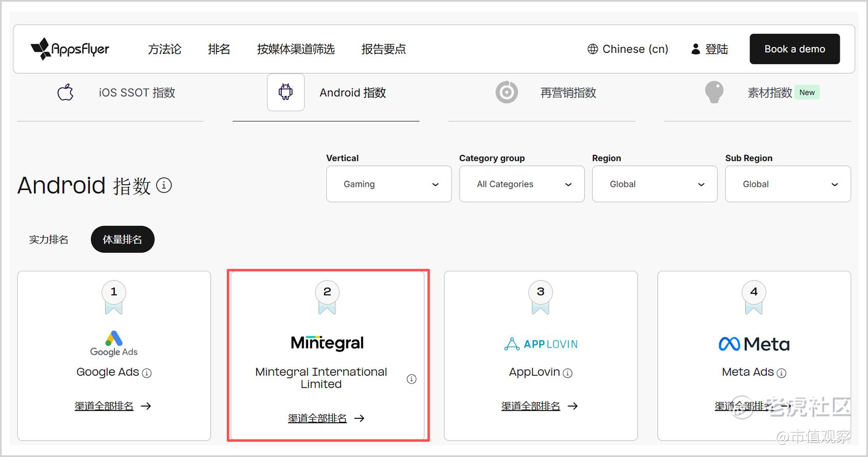Screen dimensions: 868x457
Task: Open the Vertical dropdown showing Gaming
Action: pyautogui.click(x=389, y=184)
